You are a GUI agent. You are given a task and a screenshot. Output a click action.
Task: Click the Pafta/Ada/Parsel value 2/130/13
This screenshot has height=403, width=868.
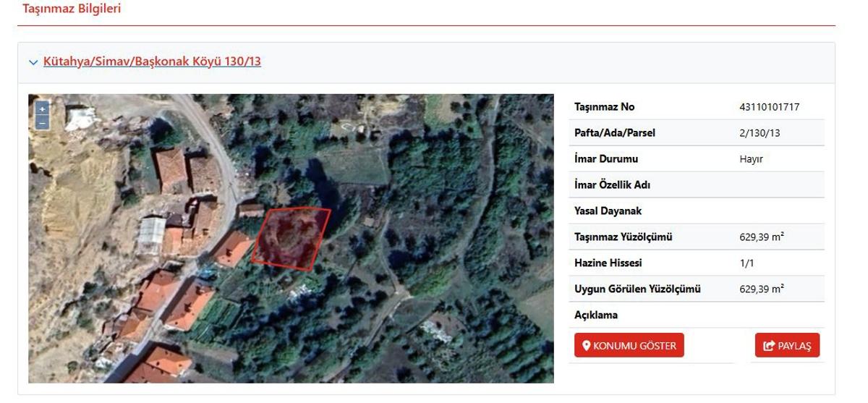759,132
